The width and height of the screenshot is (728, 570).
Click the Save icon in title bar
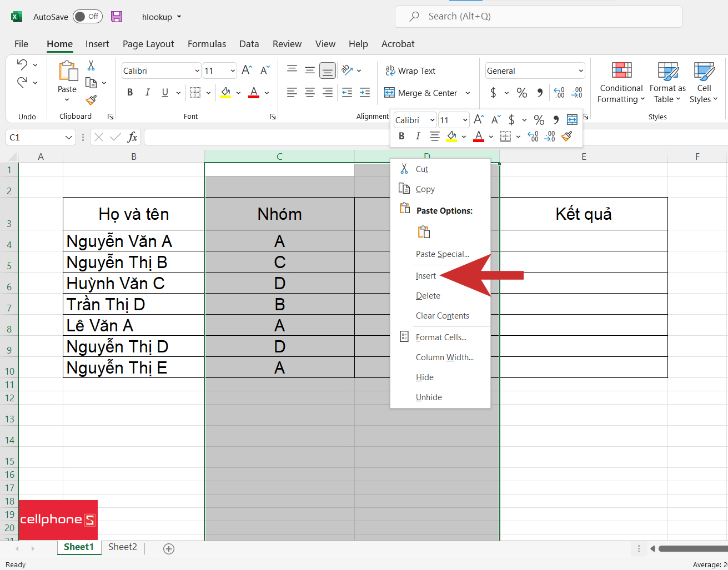pos(117,17)
